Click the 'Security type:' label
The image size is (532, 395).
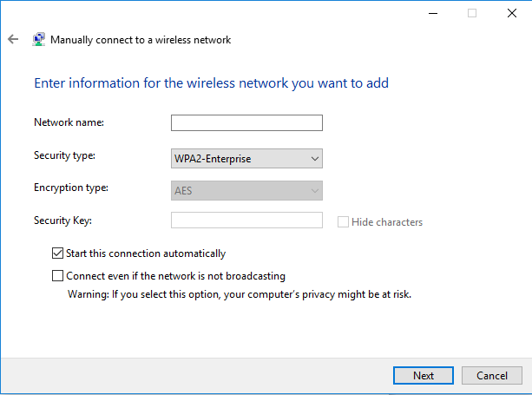64,155
